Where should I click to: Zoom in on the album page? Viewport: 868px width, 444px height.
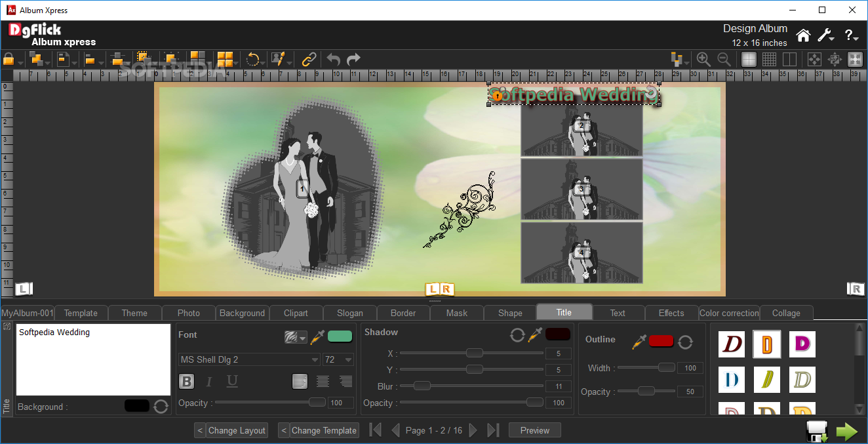(x=703, y=59)
